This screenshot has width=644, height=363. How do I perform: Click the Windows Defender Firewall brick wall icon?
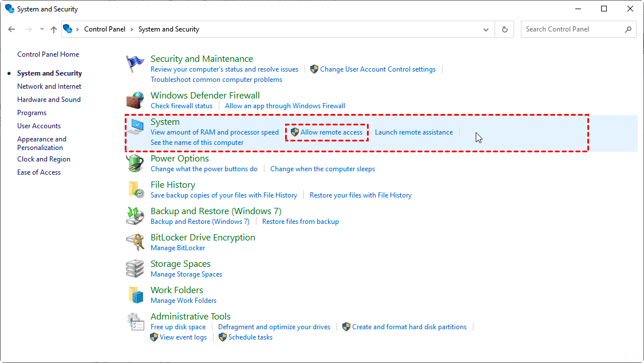tap(135, 101)
